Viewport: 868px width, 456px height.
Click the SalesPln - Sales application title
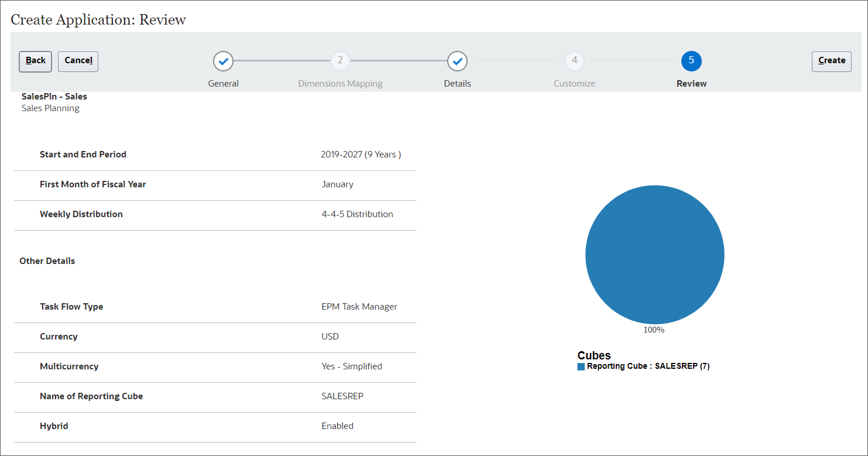click(54, 96)
